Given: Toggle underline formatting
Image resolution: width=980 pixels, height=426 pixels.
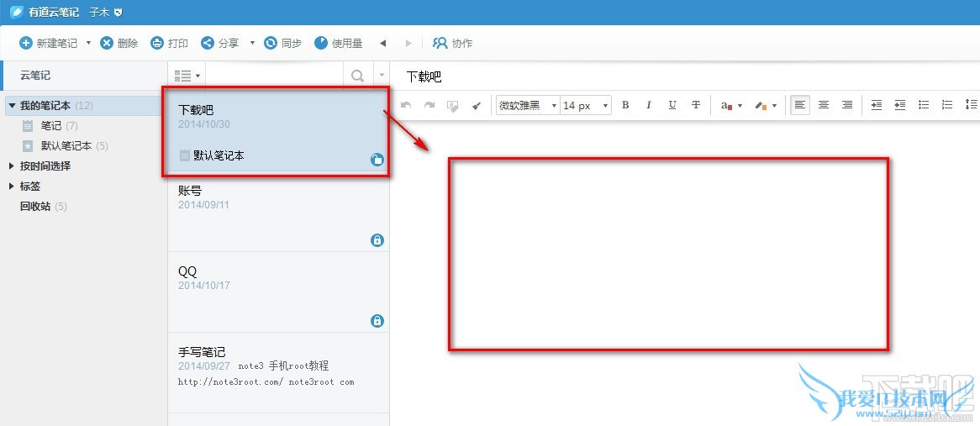Looking at the screenshot, I should point(672,105).
